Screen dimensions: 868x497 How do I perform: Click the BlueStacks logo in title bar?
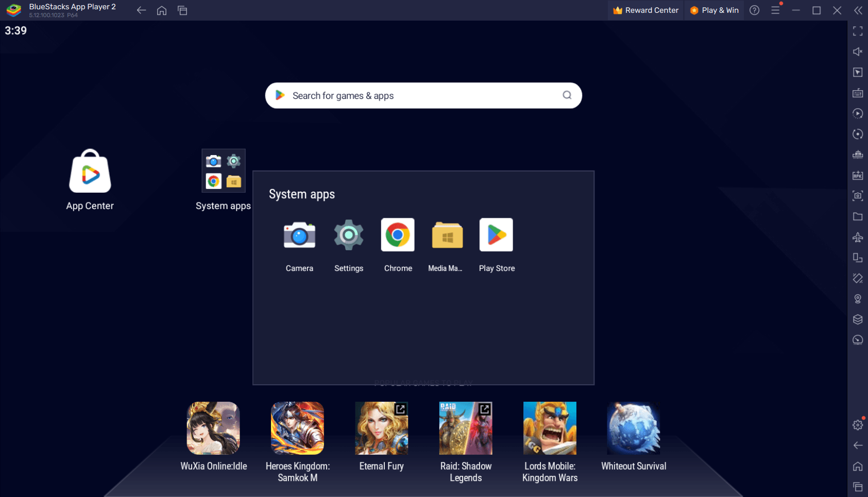(x=14, y=10)
